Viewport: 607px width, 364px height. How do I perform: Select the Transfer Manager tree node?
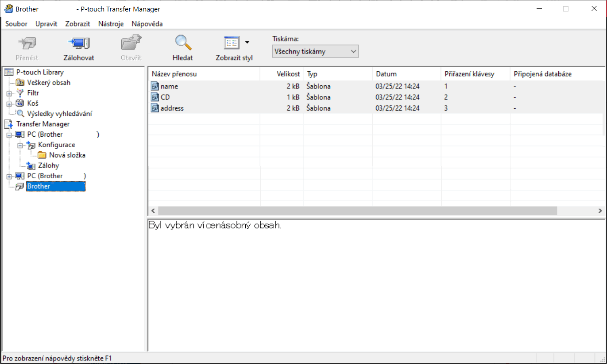(43, 124)
